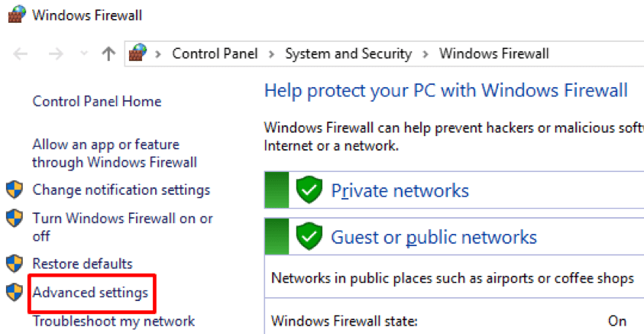644x334 pixels.
Task: Click green shield icon for Guest or public networks
Action: click(x=309, y=237)
